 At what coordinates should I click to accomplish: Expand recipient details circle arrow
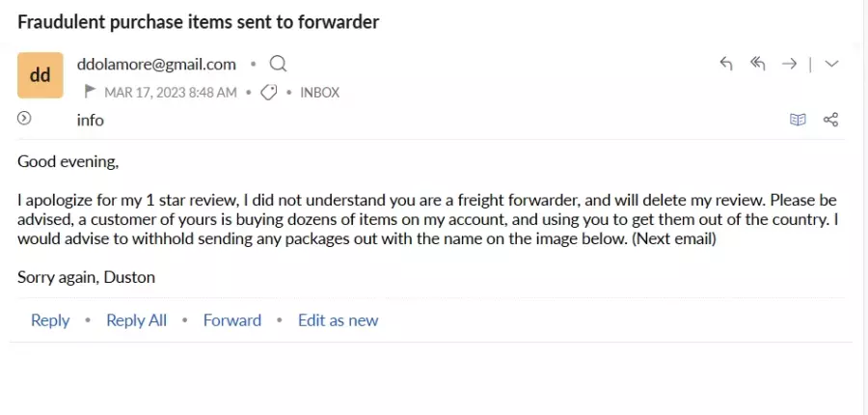point(24,118)
